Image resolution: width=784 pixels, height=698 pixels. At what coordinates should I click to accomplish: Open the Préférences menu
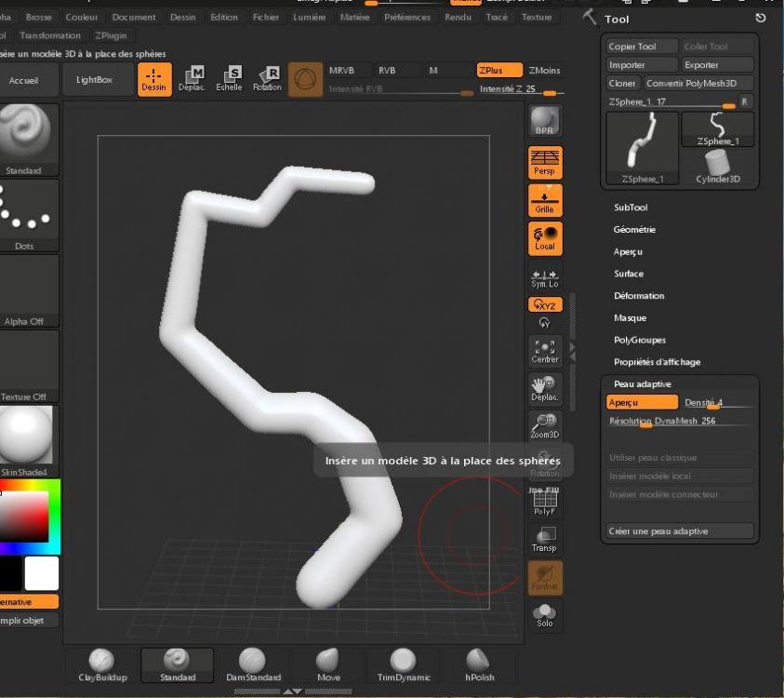407,17
